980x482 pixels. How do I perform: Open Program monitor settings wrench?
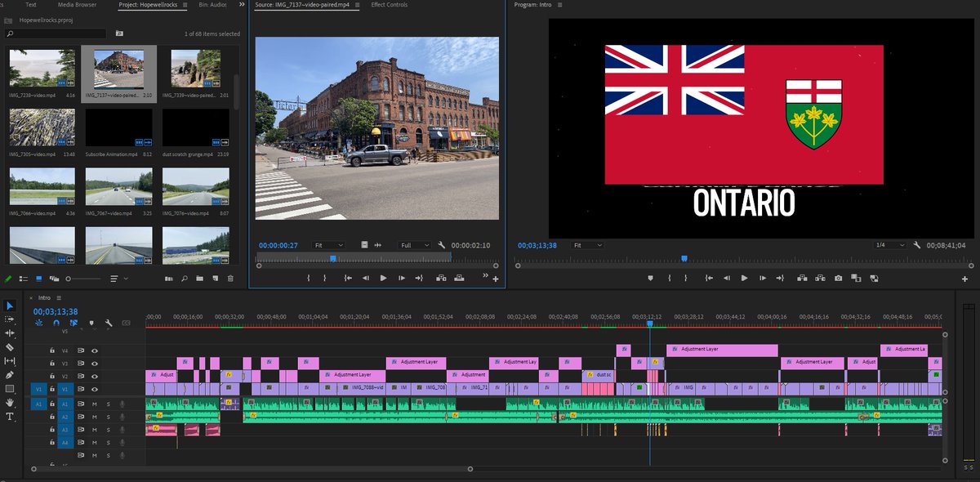[x=917, y=245]
